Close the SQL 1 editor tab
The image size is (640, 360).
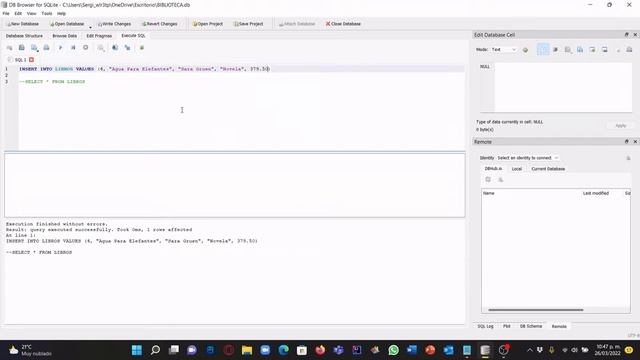coord(31,60)
